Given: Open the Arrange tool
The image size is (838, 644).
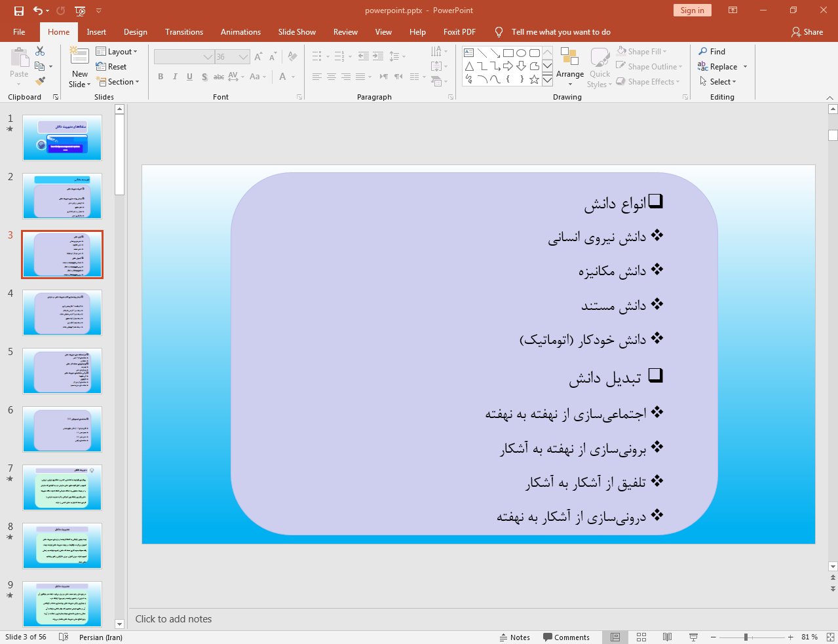Looking at the screenshot, I should pos(569,64).
